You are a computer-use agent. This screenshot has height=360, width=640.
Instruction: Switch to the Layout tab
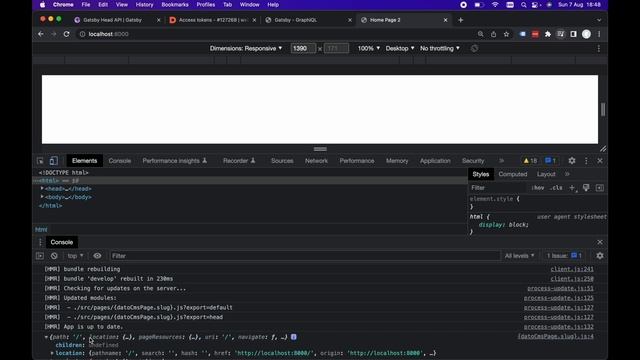coord(546,174)
